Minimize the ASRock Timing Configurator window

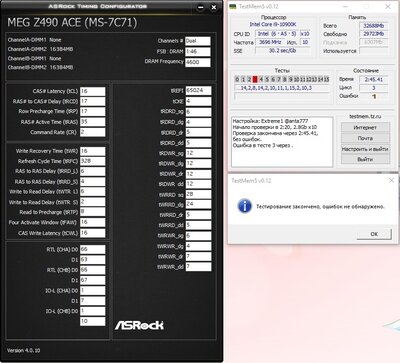pos(200,7)
